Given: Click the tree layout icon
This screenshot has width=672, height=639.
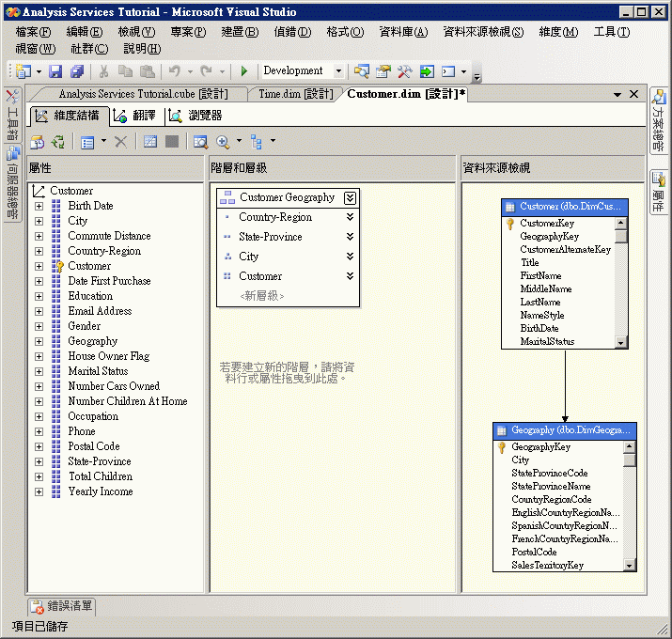Looking at the screenshot, I should 257,142.
